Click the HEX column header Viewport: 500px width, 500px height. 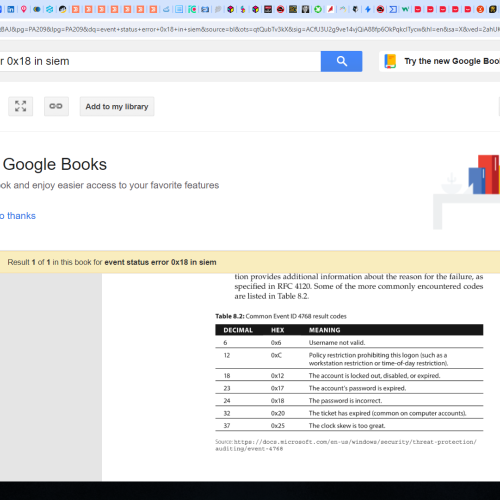click(277, 330)
